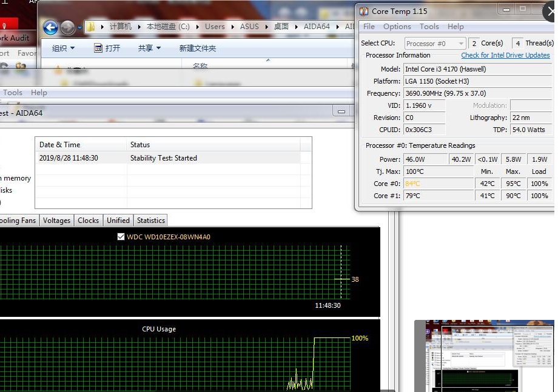
Task: Click the Platform field LGA 1150
Action: pos(477,81)
